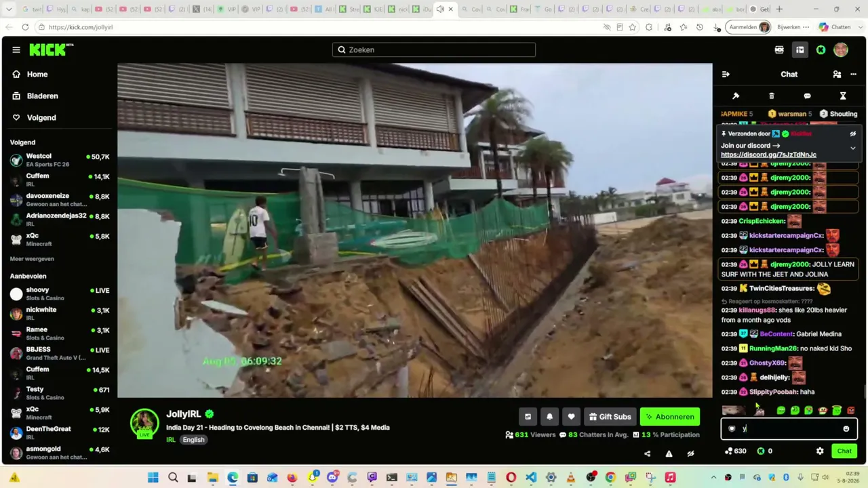The width and height of the screenshot is (868, 488).
Task: Click the speech bubble icon in chat
Action: pyautogui.click(x=807, y=96)
